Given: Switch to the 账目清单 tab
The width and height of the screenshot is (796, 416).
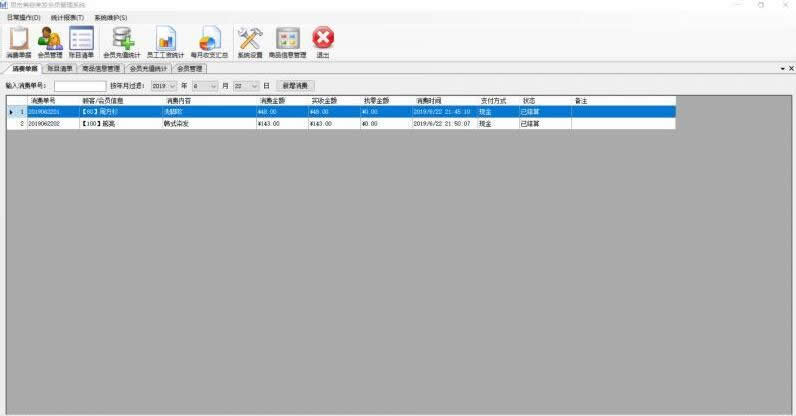Looking at the screenshot, I should click(x=60, y=69).
